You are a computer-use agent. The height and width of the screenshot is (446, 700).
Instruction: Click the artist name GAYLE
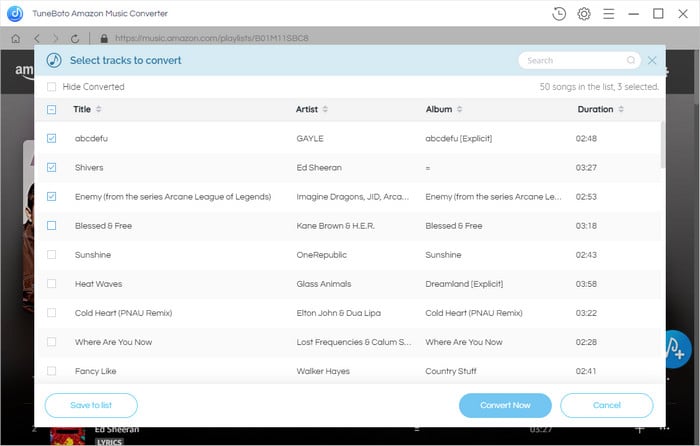(x=310, y=138)
